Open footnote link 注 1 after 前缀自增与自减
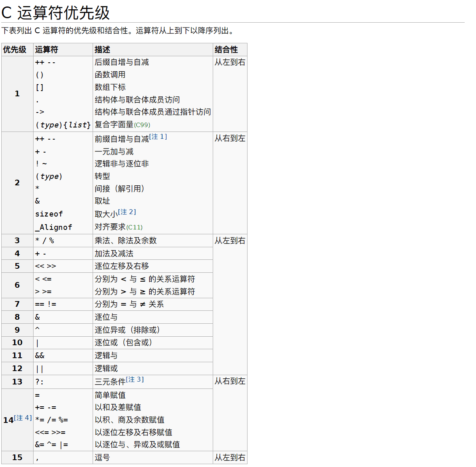The height and width of the screenshot is (467, 476). point(158,137)
